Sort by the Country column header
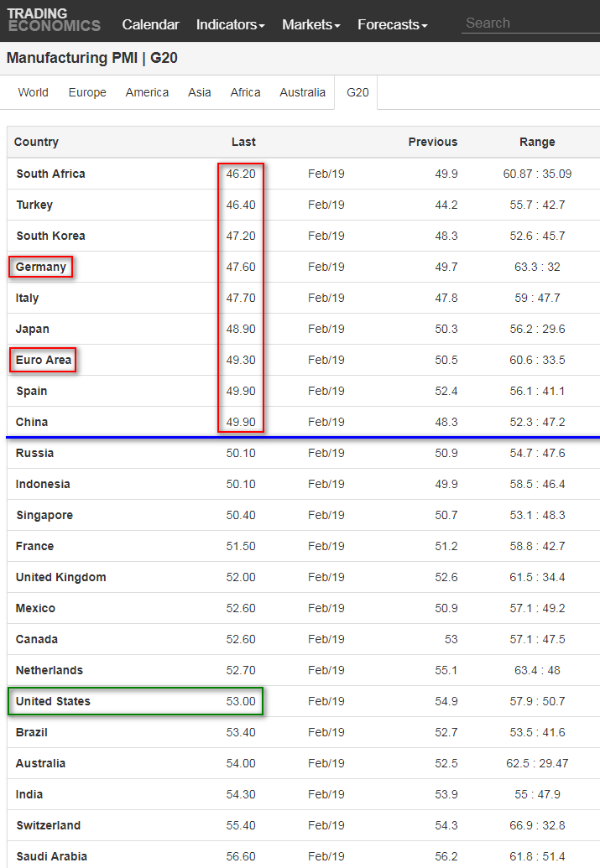The image size is (600, 868). pos(36,142)
